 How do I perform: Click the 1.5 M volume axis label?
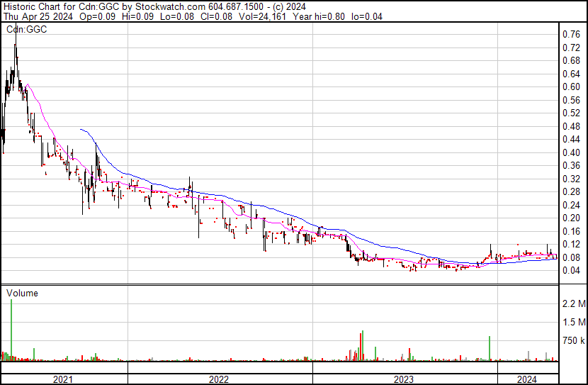(x=573, y=323)
